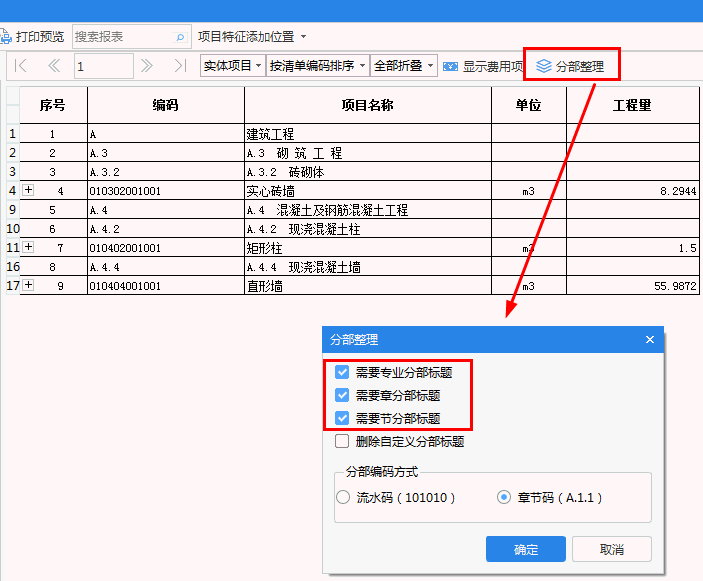Go to the first page arrow
Image resolution: width=703 pixels, height=581 pixels.
coord(21,66)
